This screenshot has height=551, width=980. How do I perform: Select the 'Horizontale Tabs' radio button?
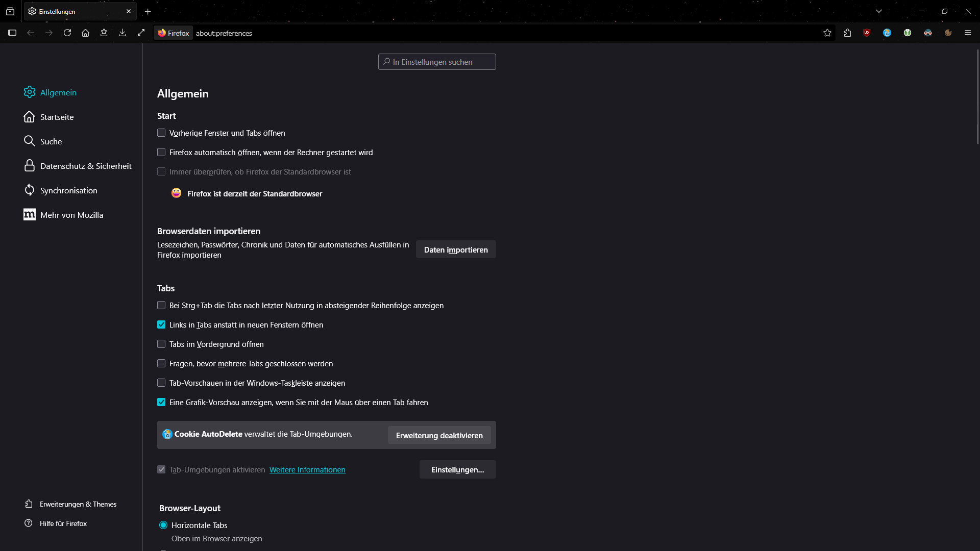click(x=163, y=525)
